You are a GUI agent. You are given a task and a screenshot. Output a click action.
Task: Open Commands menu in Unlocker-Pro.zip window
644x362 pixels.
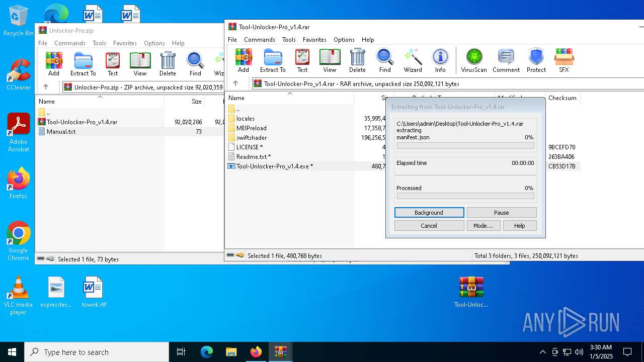(70, 43)
